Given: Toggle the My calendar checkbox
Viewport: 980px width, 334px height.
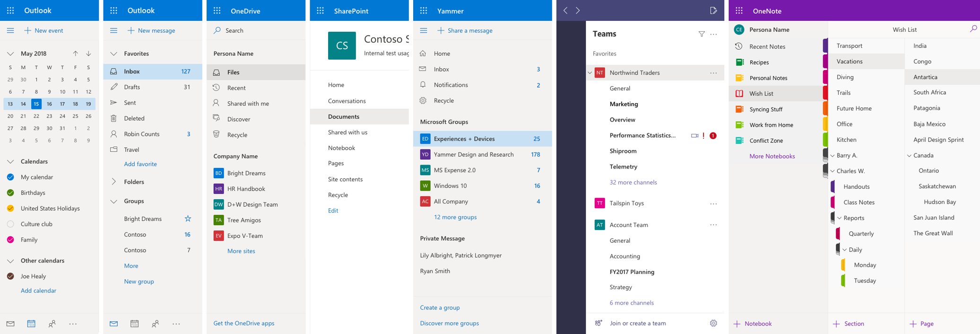Looking at the screenshot, I should point(10,177).
